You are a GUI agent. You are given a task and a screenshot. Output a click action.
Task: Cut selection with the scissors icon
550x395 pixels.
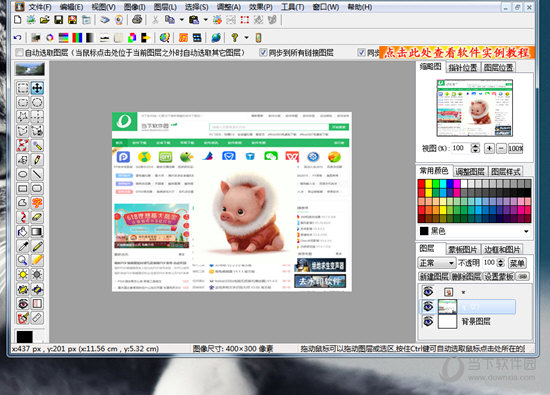point(155,20)
